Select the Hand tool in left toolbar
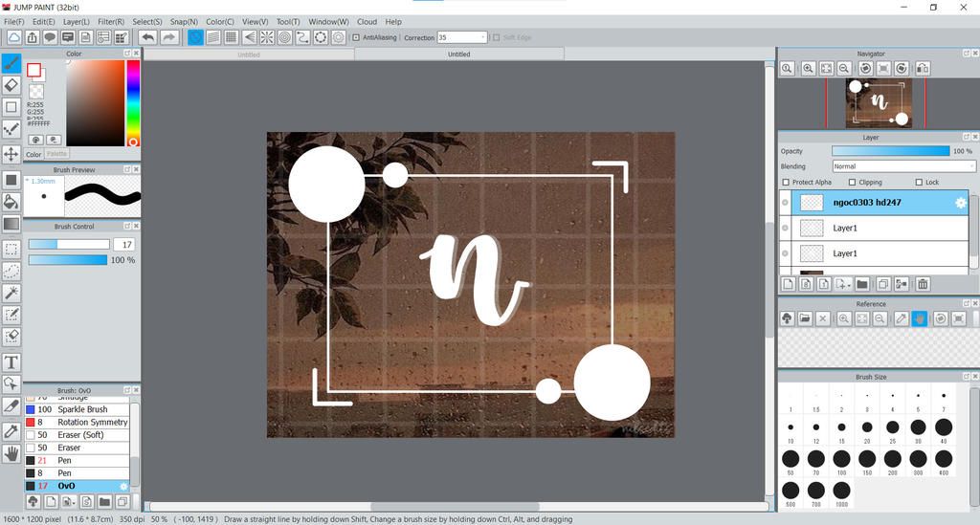 point(11,454)
